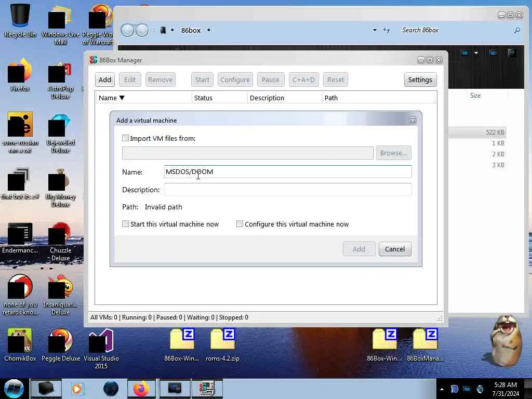
Task: Click the Windows Start orb
Action: click(14, 389)
